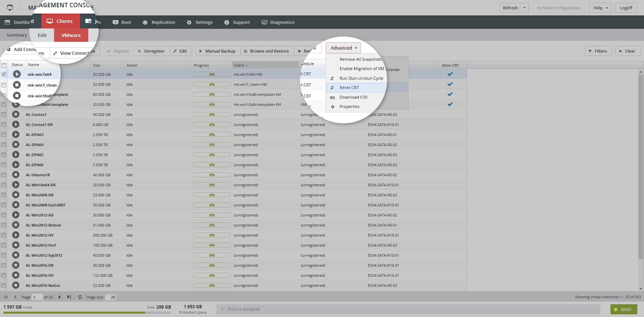Image resolution: width=644 pixels, height=317 pixels.
Task: Choose Run Stun-Unstun Cycle
Action: pyautogui.click(x=361, y=78)
